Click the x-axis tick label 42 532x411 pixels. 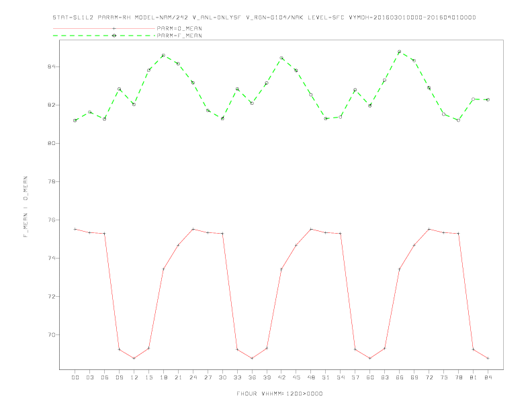pos(281,377)
